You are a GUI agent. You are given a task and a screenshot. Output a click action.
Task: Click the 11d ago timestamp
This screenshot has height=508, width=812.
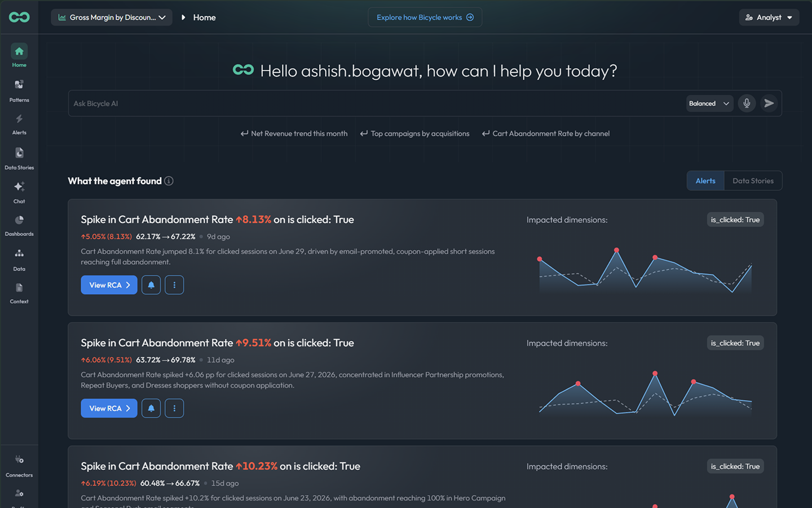click(x=220, y=360)
